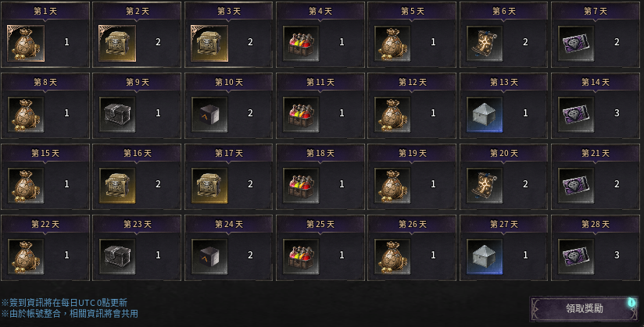644x327 pixels.
Task: Select the coin pouch on 第22天
Action: pos(26,256)
